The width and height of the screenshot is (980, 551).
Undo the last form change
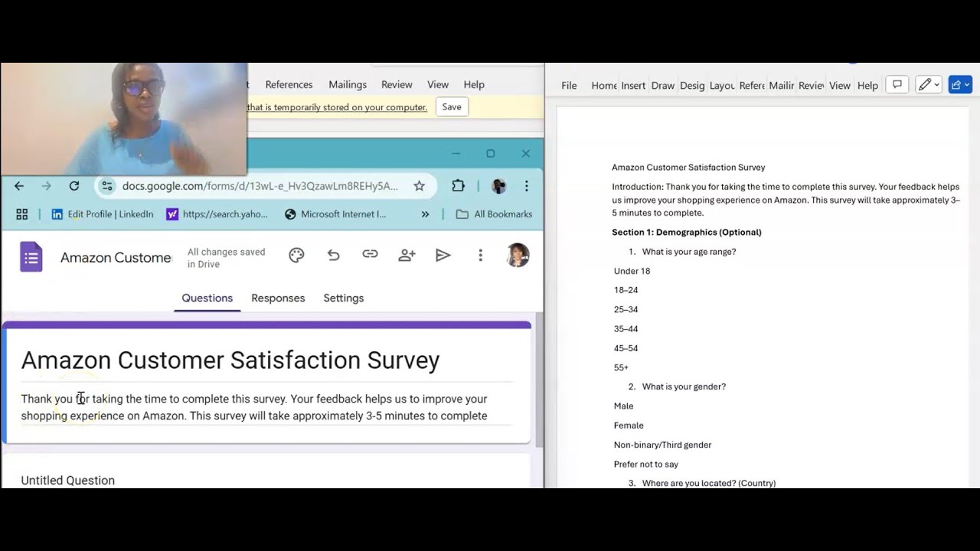tap(333, 256)
